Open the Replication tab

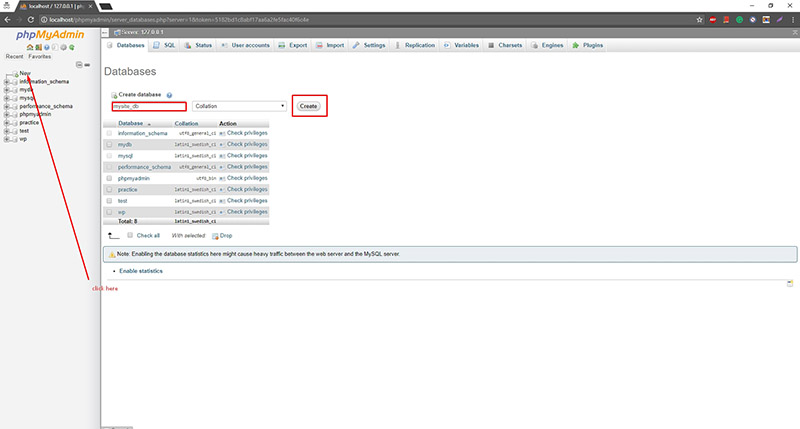click(x=415, y=45)
